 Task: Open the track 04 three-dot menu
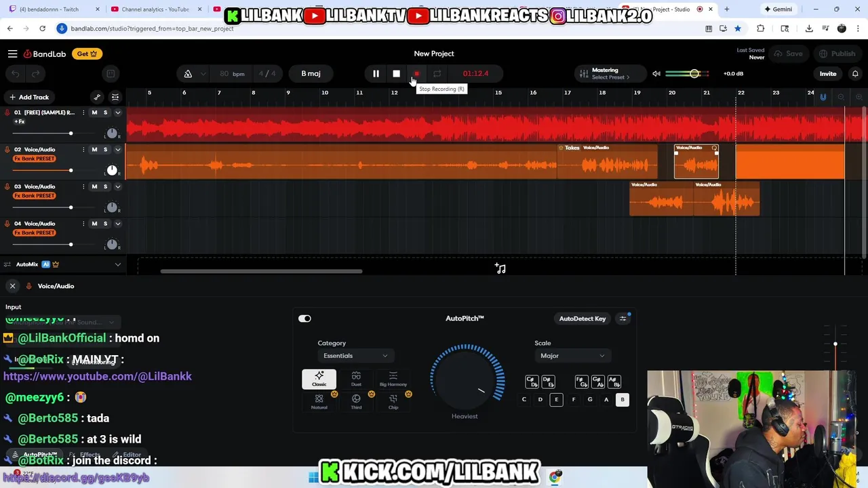pyautogui.click(x=83, y=223)
